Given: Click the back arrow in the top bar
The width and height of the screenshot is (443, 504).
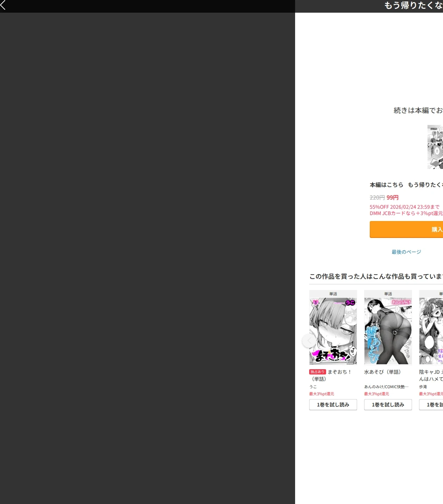Looking at the screenshot, I should pyautogui.click(x=3, y=5).
